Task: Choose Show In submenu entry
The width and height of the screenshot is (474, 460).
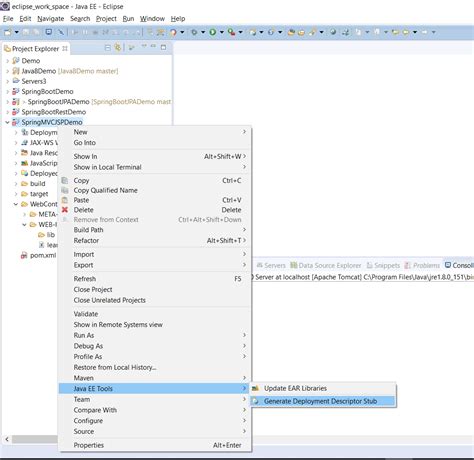Action: pyautogui.click(x=155, y=156)
